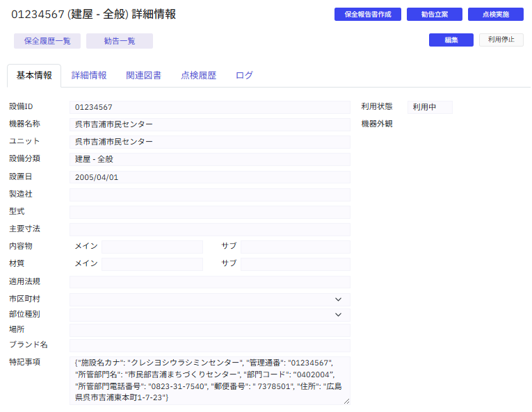Open the 保全履歴一覧 list
Viewport: 532px width, 412px height.
click(x=47, y=41)
